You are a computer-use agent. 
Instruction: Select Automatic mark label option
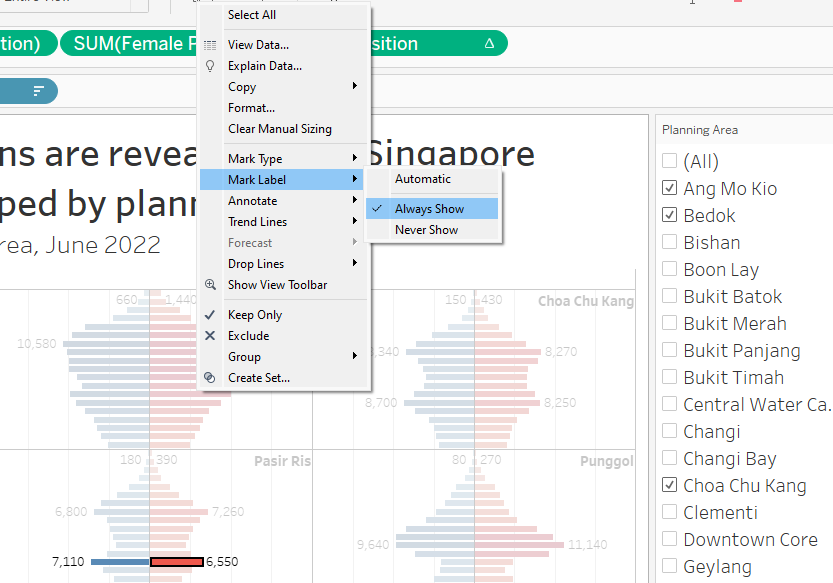point(423,179)
